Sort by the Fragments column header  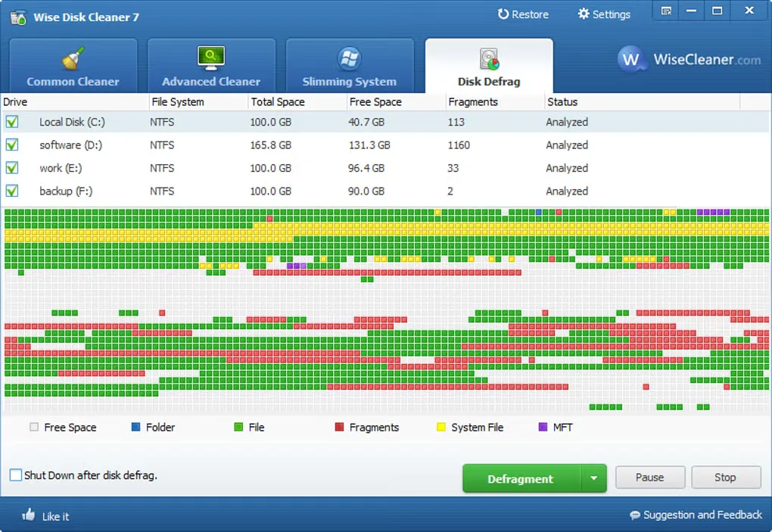495,102
